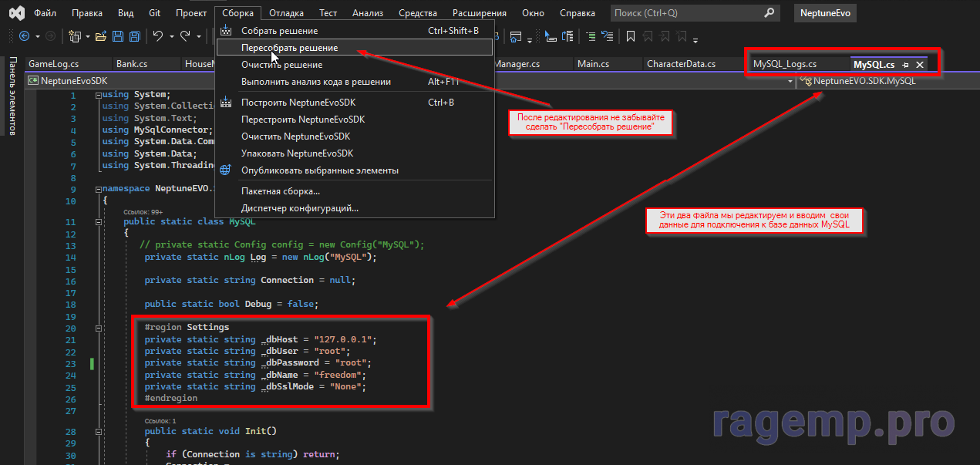Go to the next bookmark
The image size is (980, 465).
pos(664,36)
